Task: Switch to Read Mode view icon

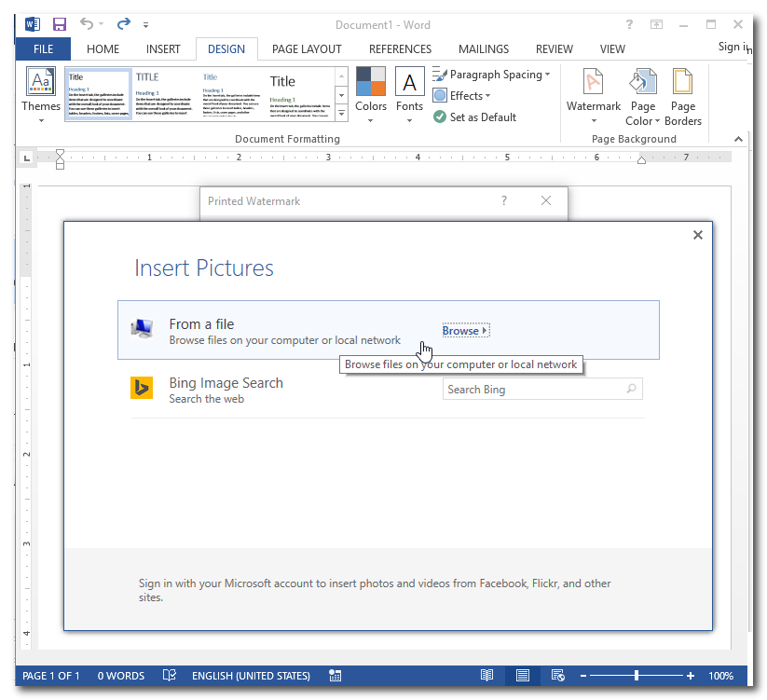Action: coord(486,676)
